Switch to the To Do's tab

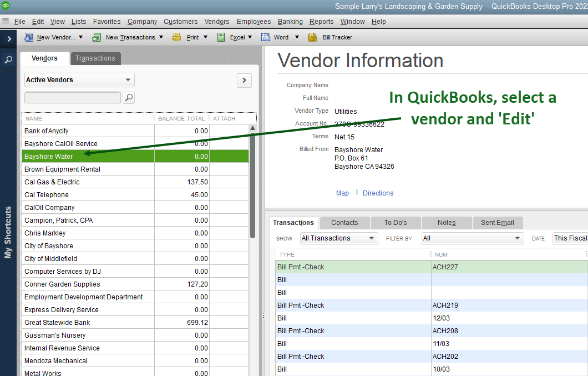396,223
